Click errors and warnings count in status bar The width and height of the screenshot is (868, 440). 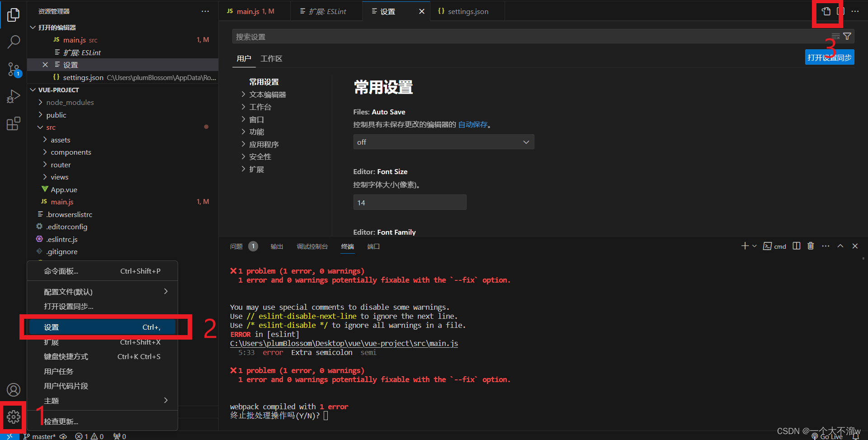point(89,436)
